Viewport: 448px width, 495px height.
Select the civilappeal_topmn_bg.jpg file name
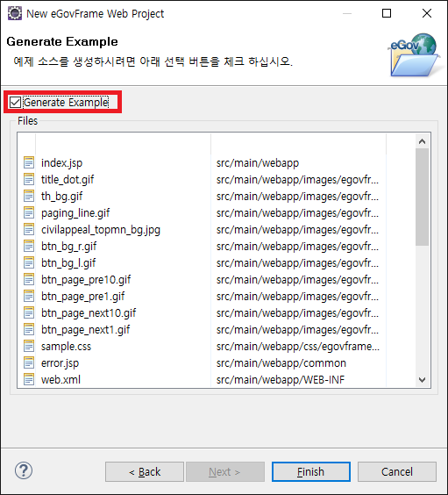pos(101,230)
